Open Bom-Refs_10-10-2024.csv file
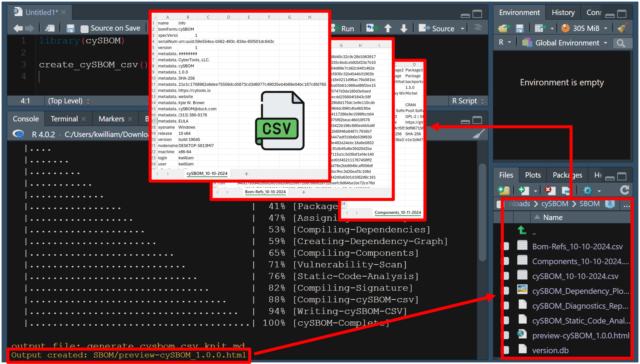The width and height of the screenshot is (640, 364). 577,247
